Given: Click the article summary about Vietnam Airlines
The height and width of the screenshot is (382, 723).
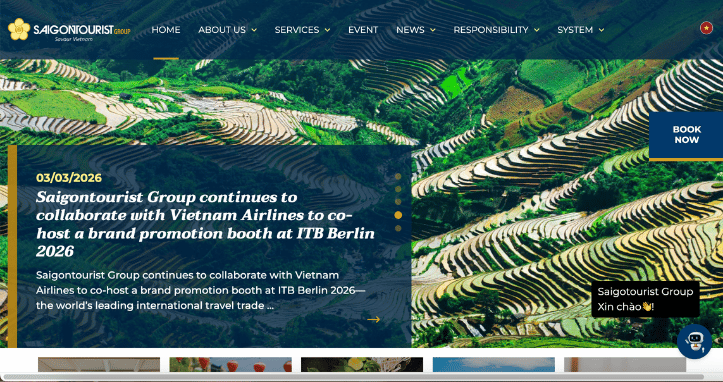Looking at the screenshot, I should point(200,290).
